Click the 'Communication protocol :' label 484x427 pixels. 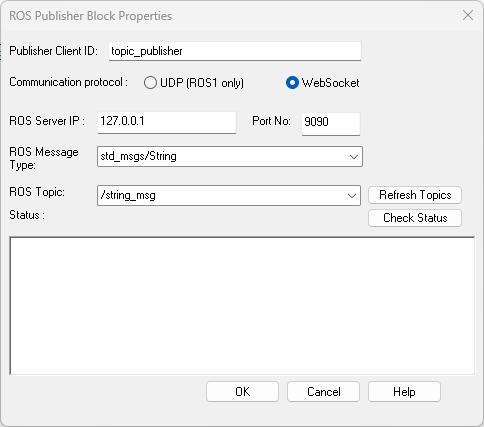tap(68, 82)
